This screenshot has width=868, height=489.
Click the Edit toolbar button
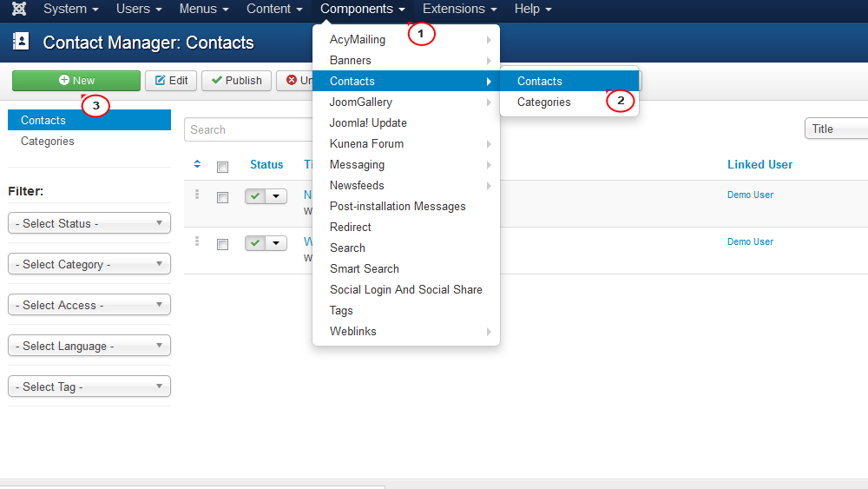coord(171,80)
